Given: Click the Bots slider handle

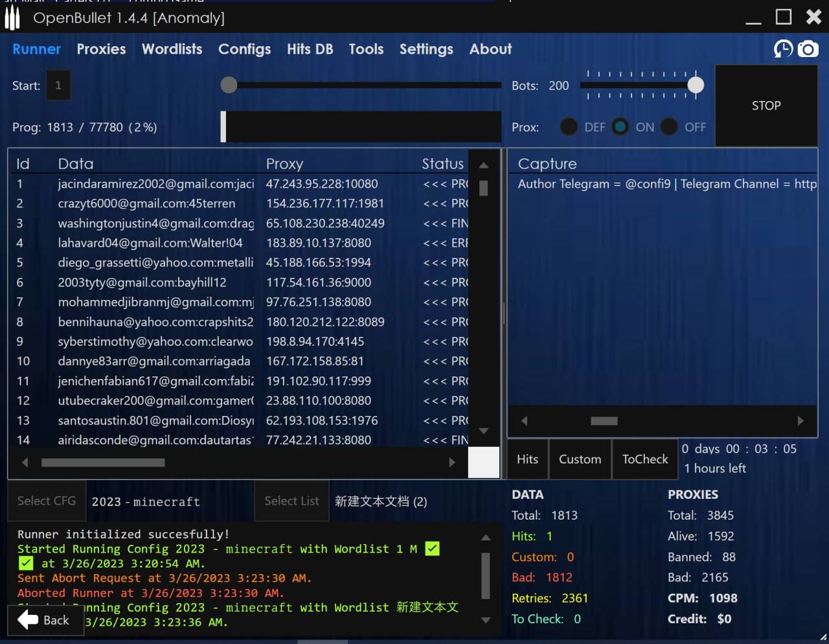Looking at the screenshot, I should [x=696, y=85].
